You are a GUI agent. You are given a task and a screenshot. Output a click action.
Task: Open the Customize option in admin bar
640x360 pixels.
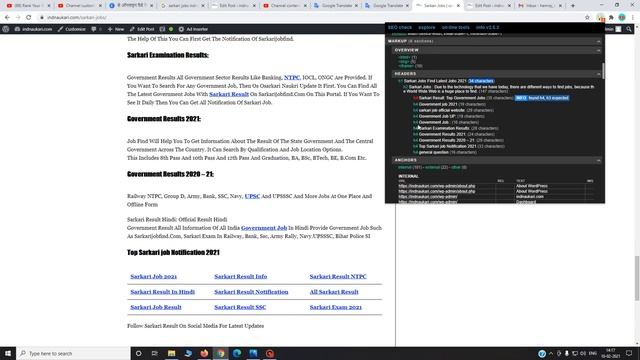[72, 29]
